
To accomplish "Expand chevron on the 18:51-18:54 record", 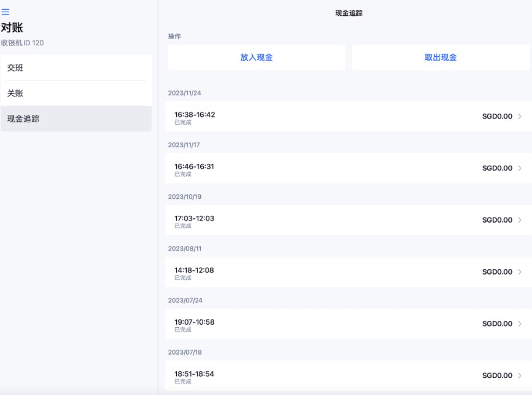I will click(520, 375).
